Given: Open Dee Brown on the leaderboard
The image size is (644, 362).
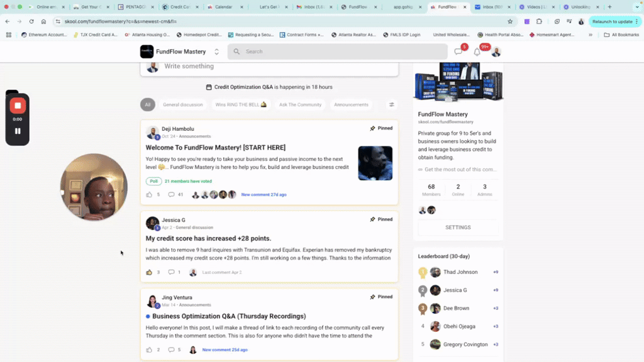Looking at the screenshot, I should (x=457, y=308).
